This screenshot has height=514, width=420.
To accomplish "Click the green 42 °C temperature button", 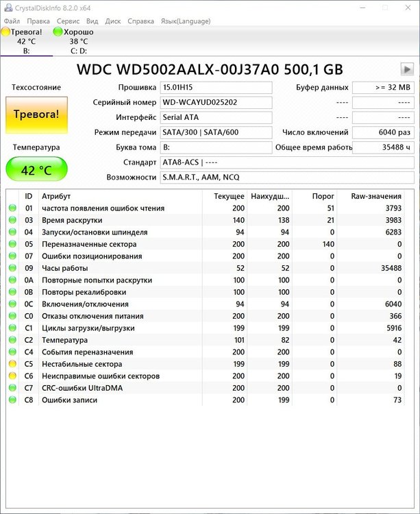I will coord(37,169).
